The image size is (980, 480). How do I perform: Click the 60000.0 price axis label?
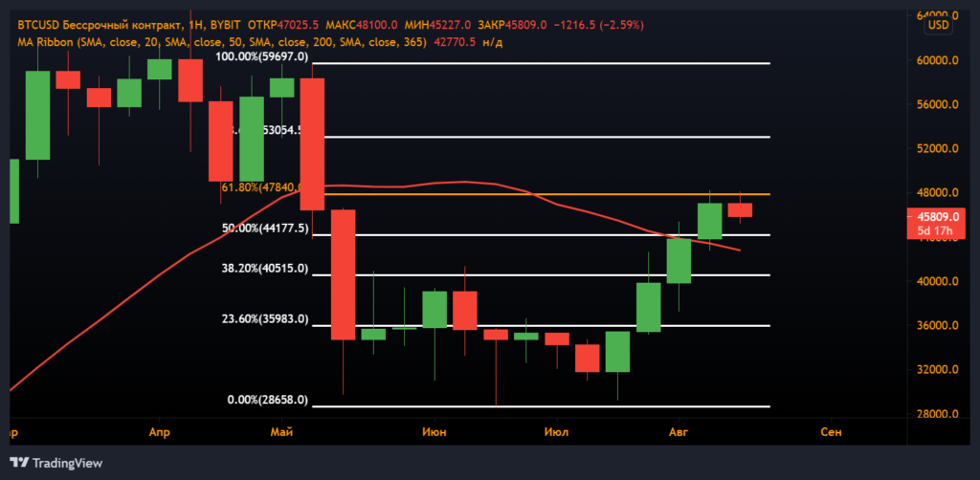click(937, 60)
